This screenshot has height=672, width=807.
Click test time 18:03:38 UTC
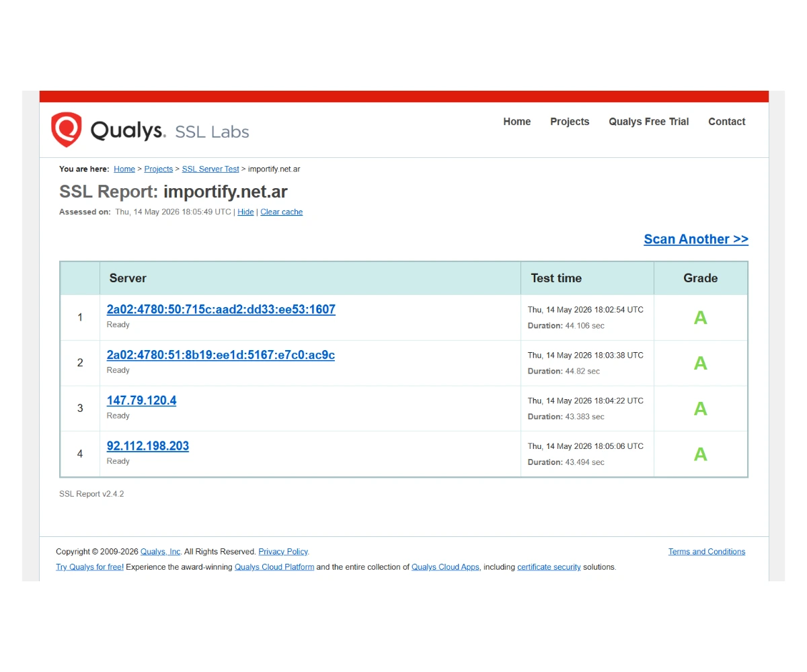click(585, 355)
